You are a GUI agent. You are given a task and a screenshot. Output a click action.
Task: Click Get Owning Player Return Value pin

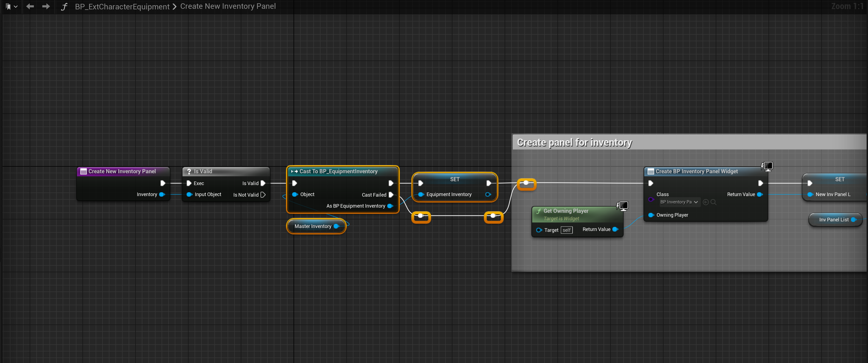coord(615,229)
